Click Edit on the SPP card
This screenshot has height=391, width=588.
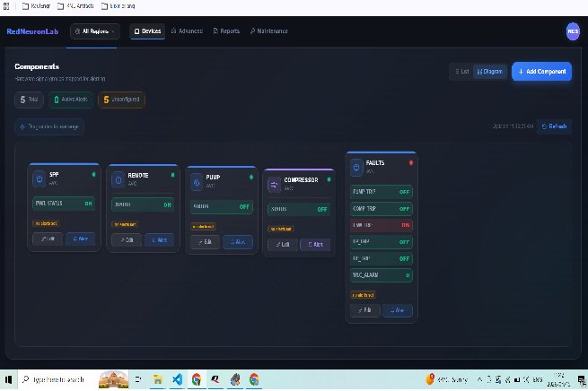pos(48,239)
